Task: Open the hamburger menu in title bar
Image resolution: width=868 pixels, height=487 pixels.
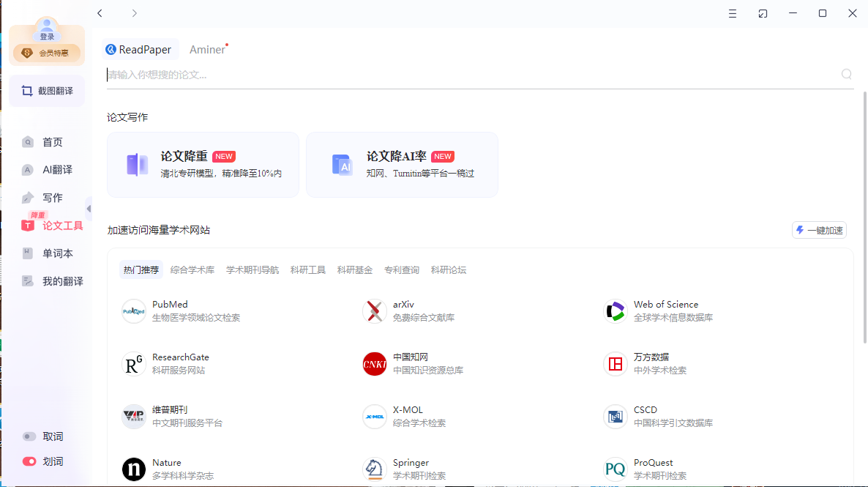Action: 733,13
